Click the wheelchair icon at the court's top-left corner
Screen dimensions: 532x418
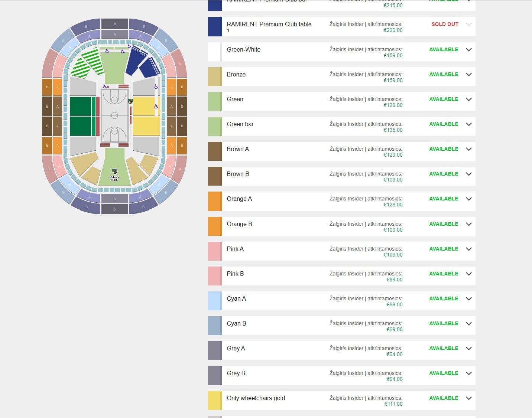point(105,86)
